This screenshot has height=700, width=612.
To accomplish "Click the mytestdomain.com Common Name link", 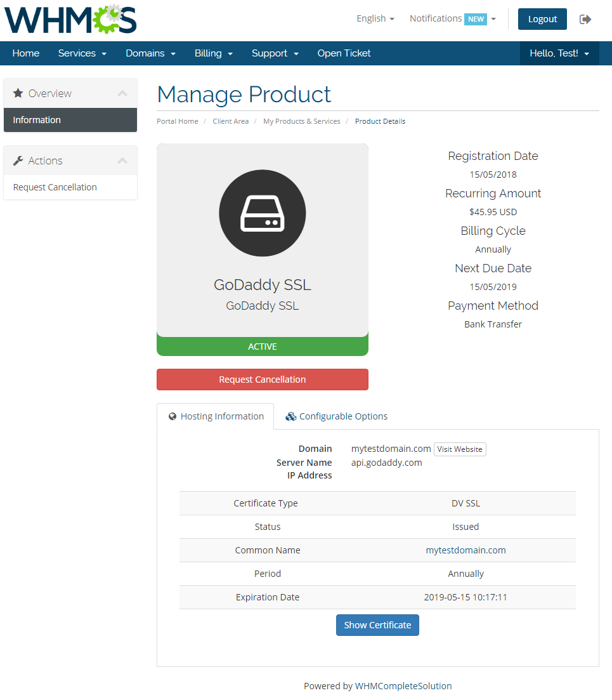I will 466,550.
